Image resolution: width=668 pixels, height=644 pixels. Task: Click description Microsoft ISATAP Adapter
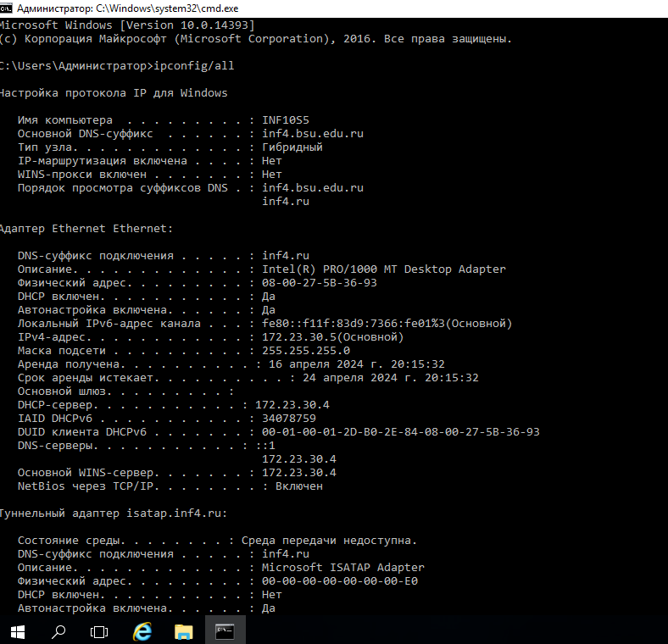tap(343, 568)
